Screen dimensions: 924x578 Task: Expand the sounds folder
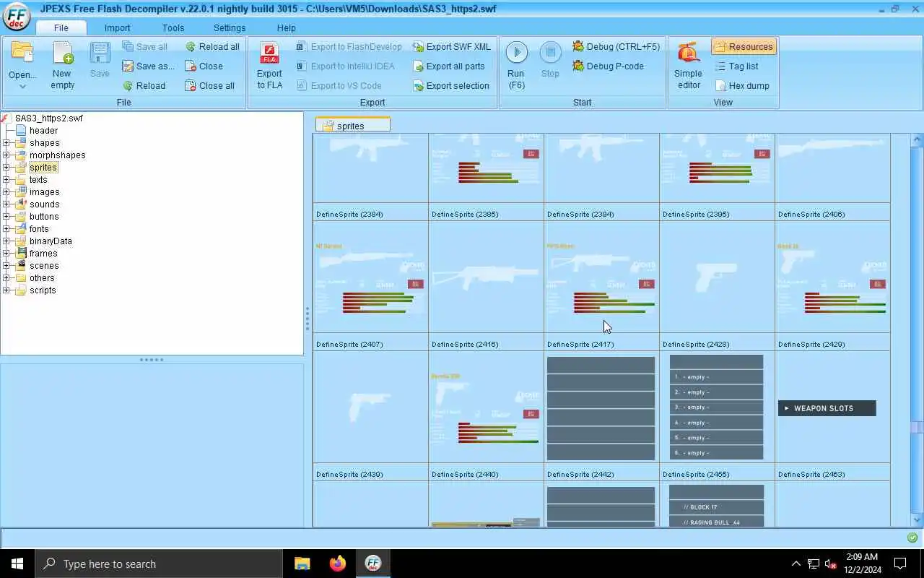6,204
